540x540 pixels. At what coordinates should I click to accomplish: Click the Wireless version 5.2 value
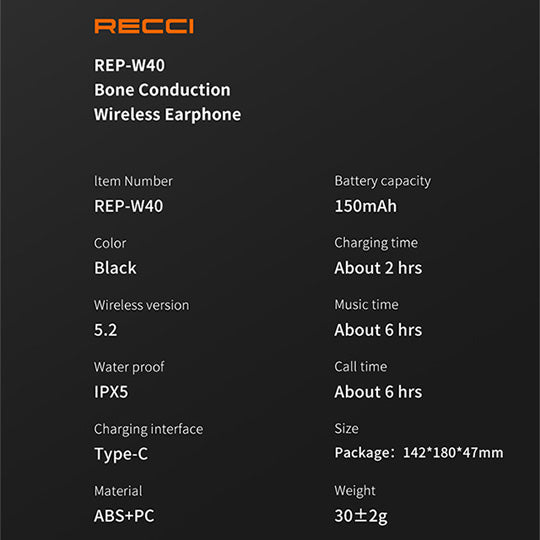click(x=105, y=330)
